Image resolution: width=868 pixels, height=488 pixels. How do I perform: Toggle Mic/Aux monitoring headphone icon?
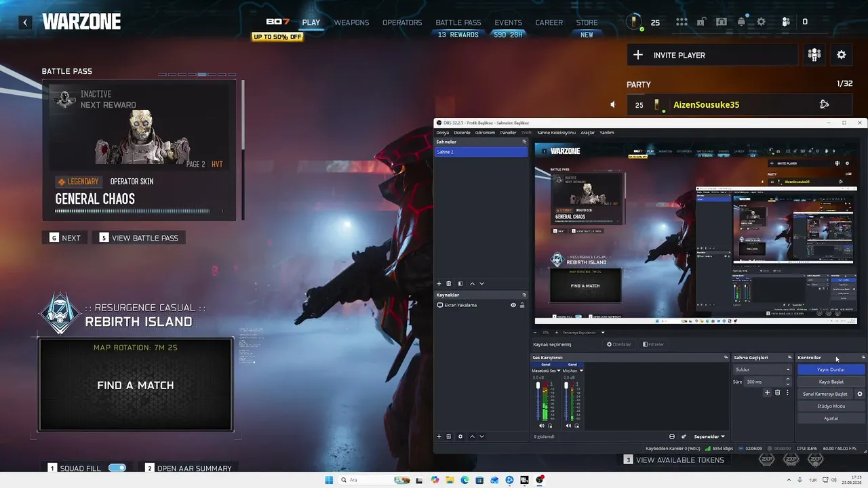tap(577, 426)
